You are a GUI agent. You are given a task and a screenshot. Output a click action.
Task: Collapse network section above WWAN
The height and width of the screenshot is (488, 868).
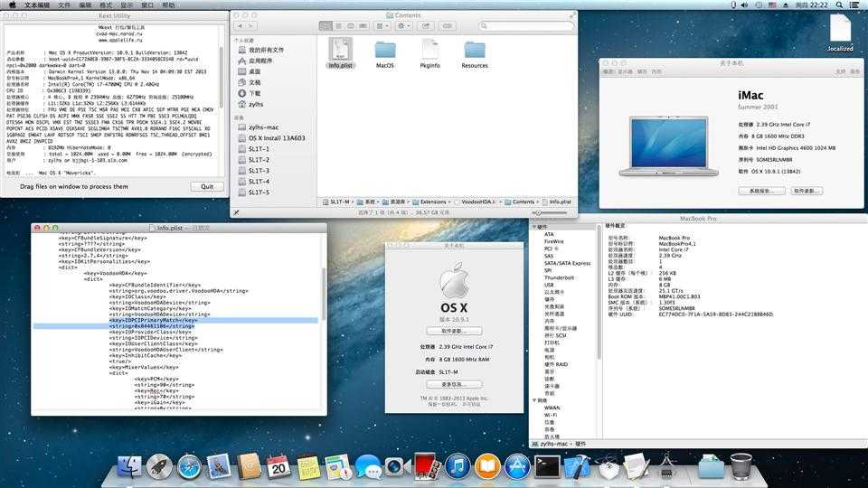pos(534,400)
